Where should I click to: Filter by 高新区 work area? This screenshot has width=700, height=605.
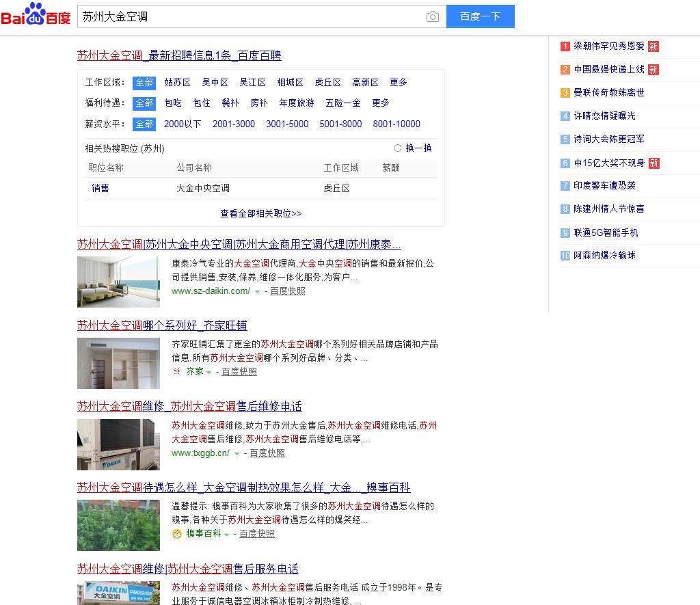pyautogui.click(x=365, y=83)
